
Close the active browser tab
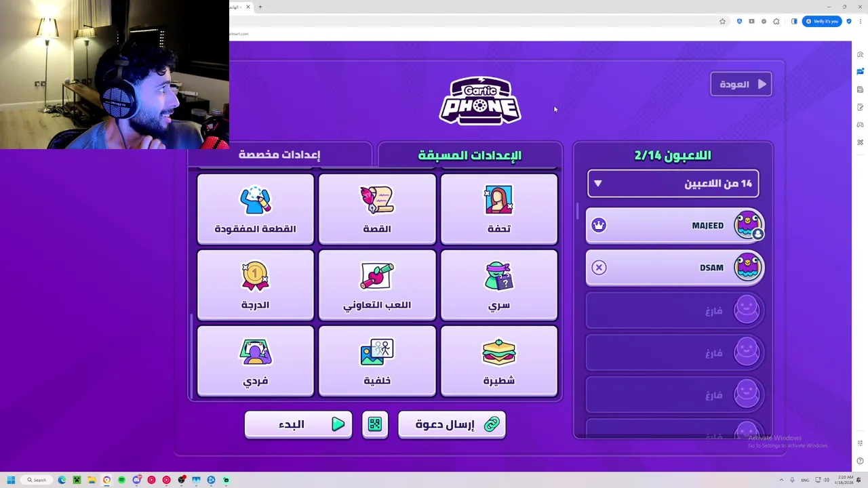[248, 7]
